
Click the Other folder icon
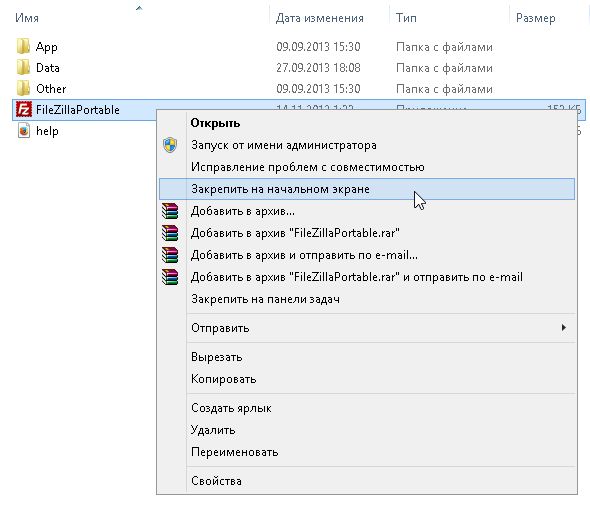click(x=23, y=89)
